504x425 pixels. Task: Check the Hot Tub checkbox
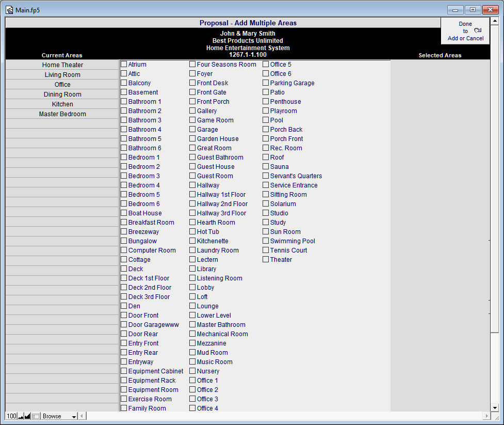coord(192,231)
